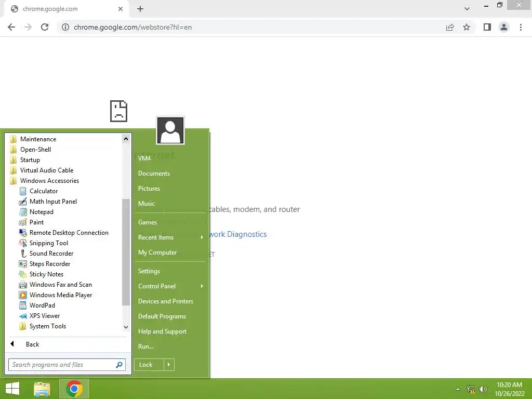
Task: Click the Chrome address bar URL
Action: [x=132, y=27]
